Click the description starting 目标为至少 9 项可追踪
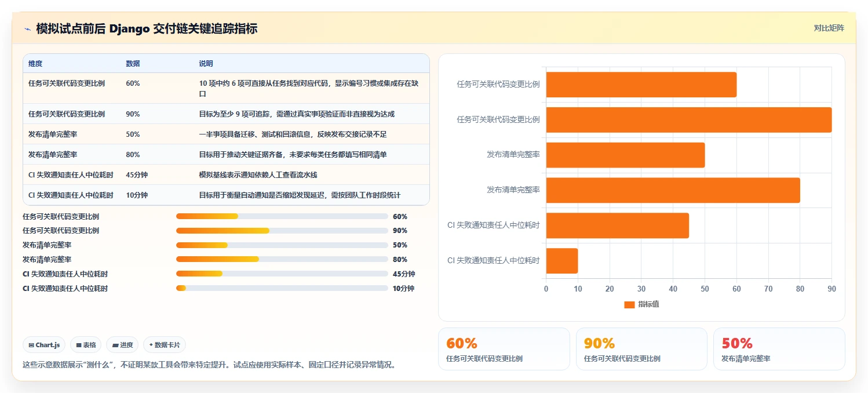The width and height of the screenshot is (868, 393). [x=297, y=114]
